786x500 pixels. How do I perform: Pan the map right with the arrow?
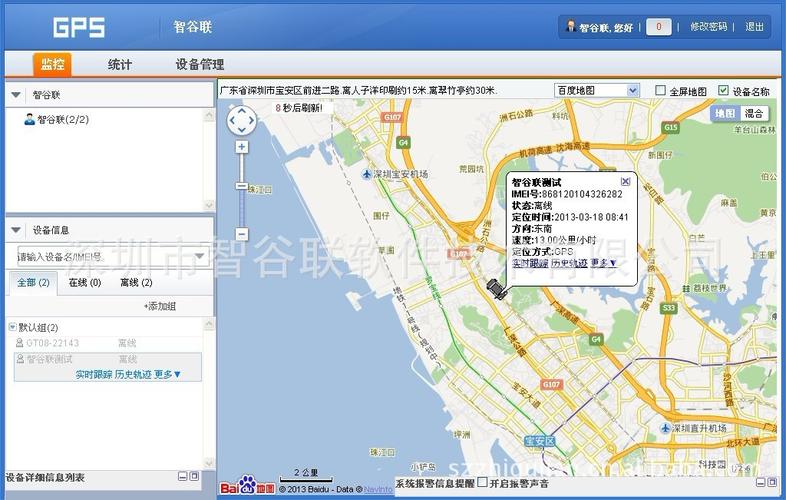[x=252, y=120]
